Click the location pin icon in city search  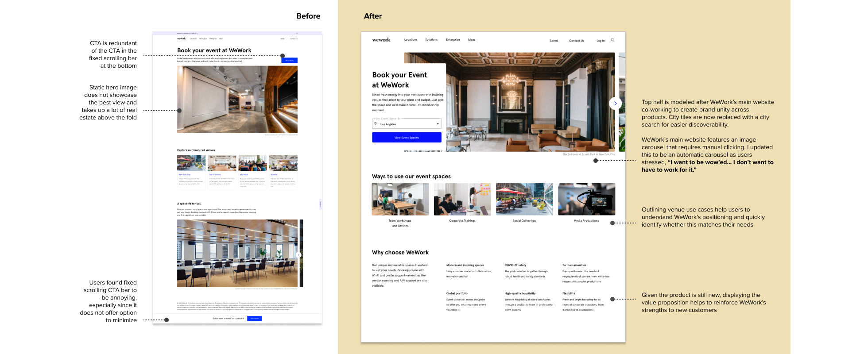pos(376,124)
